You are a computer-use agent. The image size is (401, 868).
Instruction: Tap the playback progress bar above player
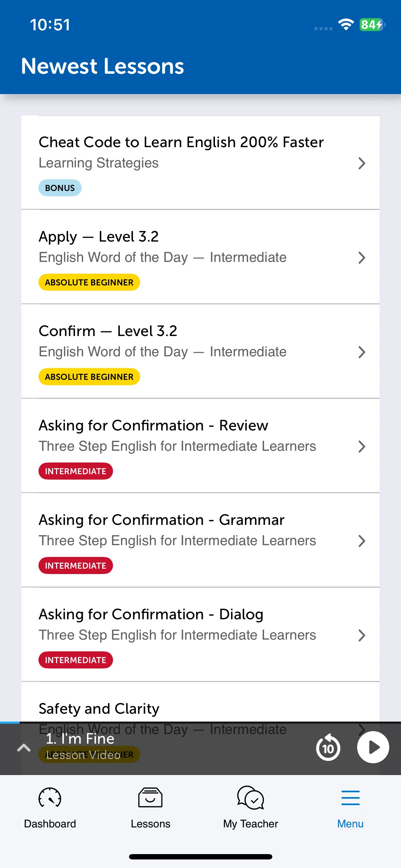click(x=200, y=722)
